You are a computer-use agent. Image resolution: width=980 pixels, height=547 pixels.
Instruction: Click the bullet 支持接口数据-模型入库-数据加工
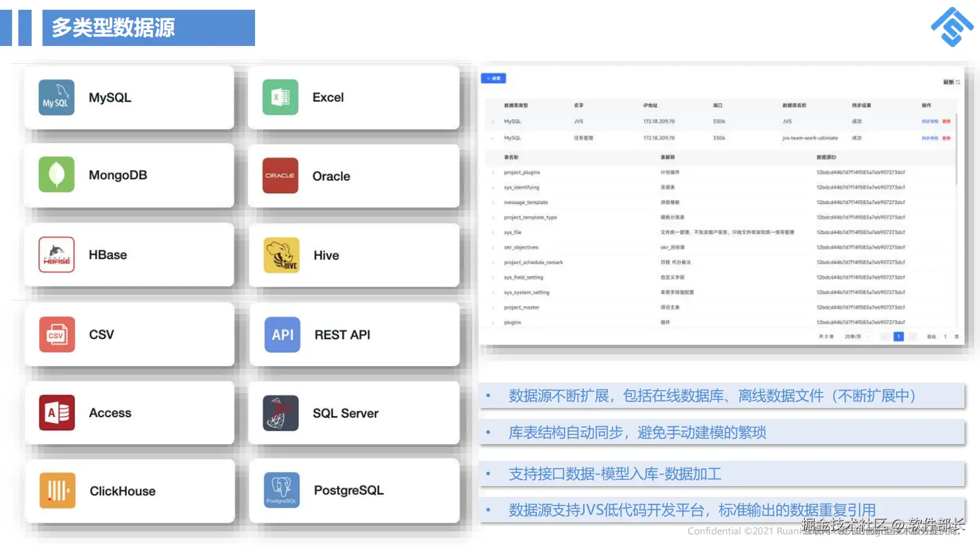(x=722, y=474)
